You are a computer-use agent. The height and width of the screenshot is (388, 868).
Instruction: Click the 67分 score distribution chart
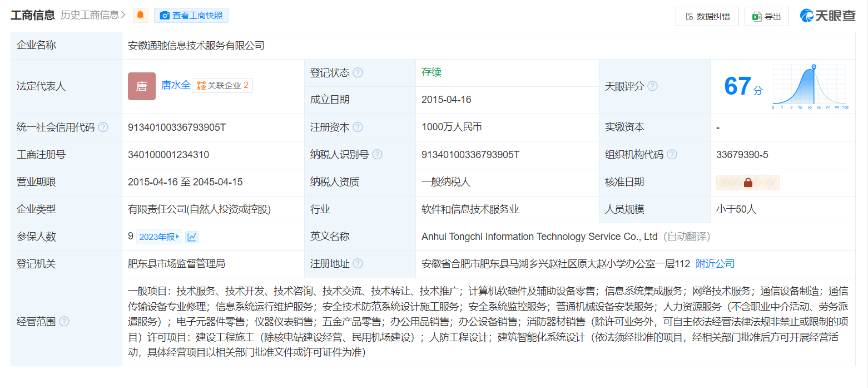click(x=810, y=86)
